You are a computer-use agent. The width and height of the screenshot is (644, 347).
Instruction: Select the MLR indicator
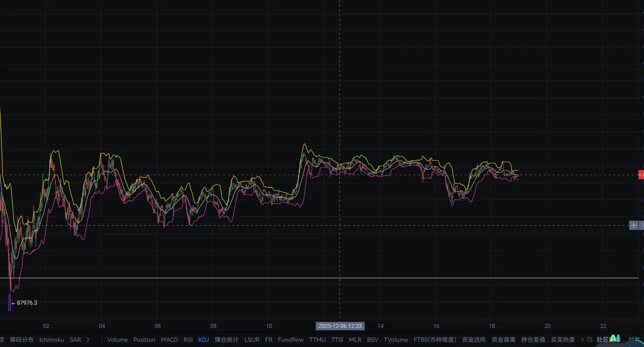click(x=355, y=340)
